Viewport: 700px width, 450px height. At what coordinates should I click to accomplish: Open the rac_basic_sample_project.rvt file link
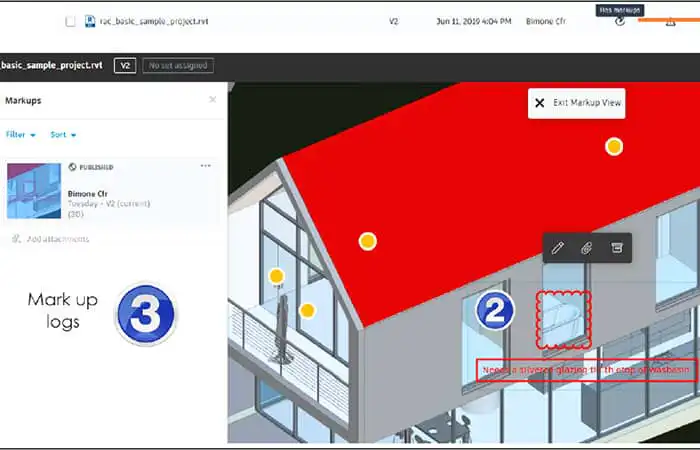point(154,21)
